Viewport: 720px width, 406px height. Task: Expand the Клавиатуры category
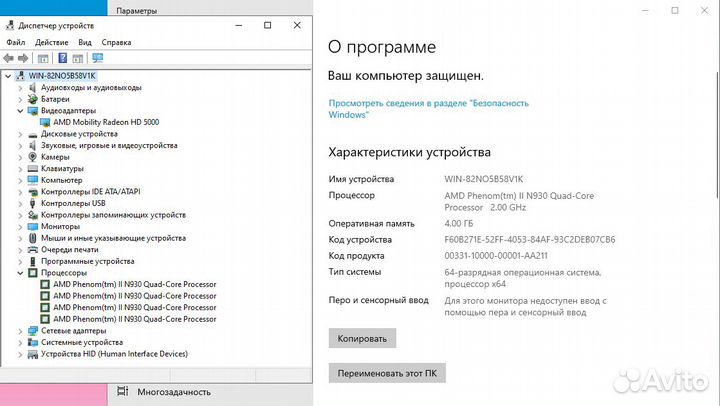[20, 169]
